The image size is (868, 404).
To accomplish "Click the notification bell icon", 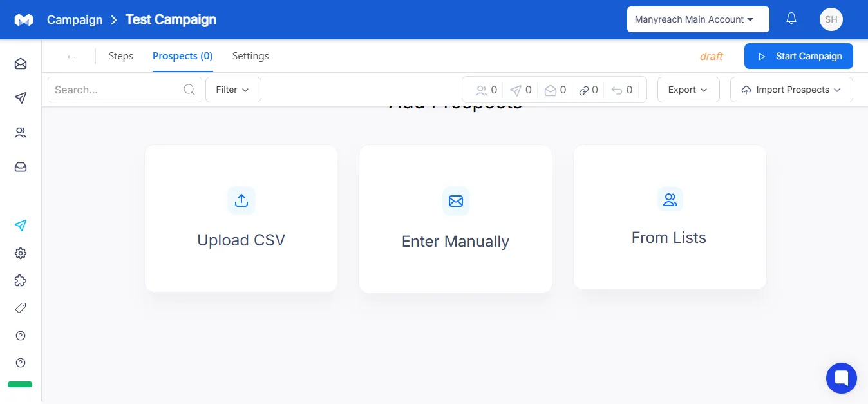I will 791,19.
